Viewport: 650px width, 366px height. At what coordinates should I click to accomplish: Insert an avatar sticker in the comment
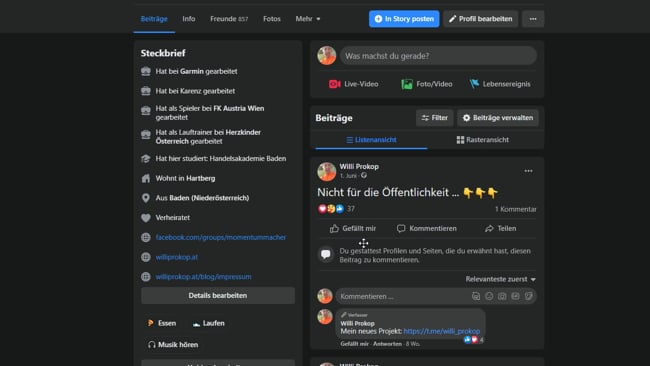pos(476,296)
